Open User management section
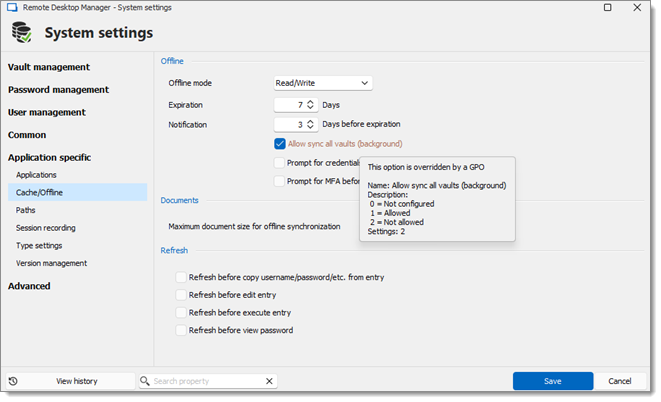Image resolution: width=661 pixels, height=402 pixels. pyautogui.click(x=47, y=113)
